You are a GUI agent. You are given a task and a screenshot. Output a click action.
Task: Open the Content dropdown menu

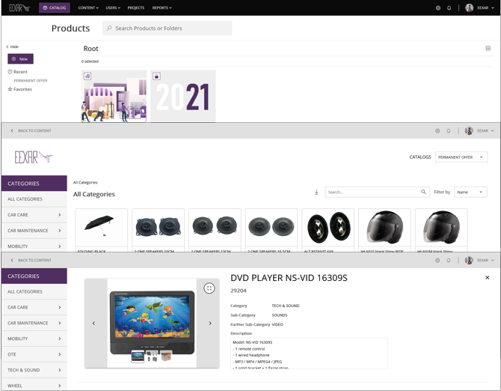(88, 8)
